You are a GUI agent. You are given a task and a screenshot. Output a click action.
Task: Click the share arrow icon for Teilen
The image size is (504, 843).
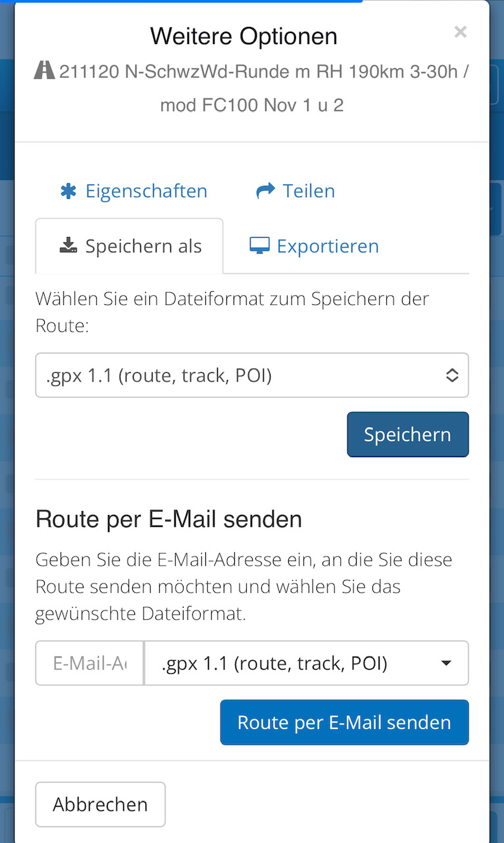(x=265, y=191)
